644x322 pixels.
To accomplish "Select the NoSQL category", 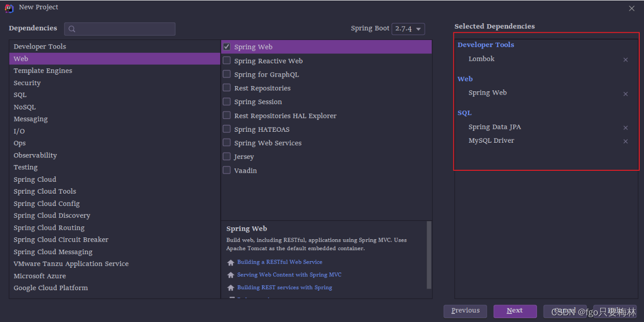I will pyautogui.click(x=115, y=107).
